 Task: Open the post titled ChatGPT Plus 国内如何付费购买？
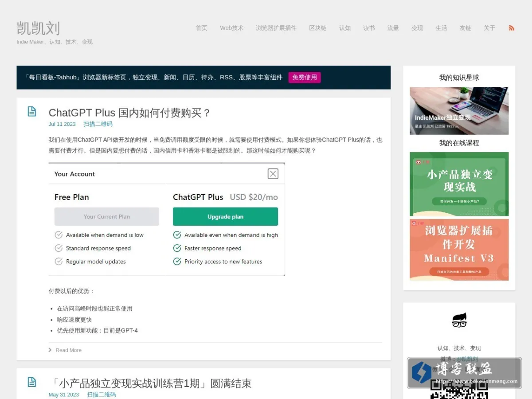point(130,113)
